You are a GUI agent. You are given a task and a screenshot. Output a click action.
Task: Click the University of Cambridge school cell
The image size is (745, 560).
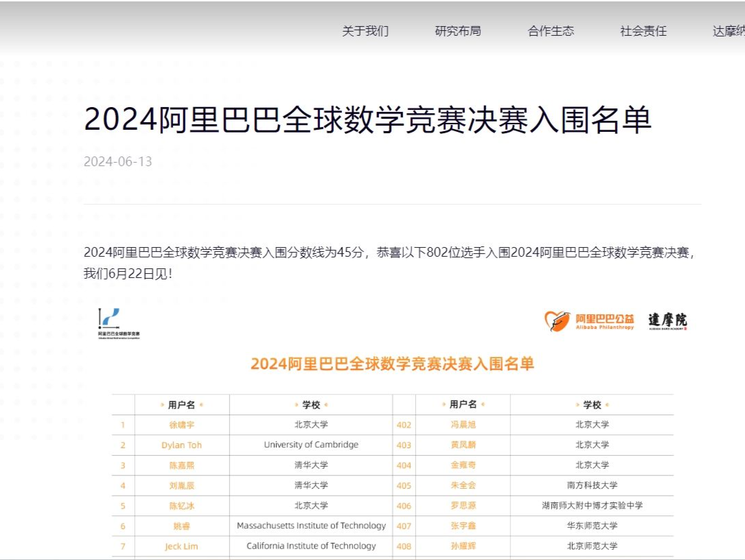pyautogui.click(x=311, y=445)
